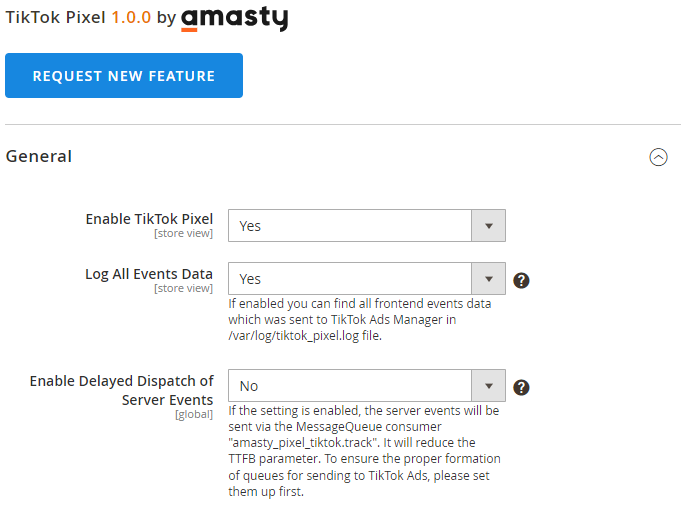Open Enable Delayed Dispatch select showing No
Image resolution: width=685 pixels, height=513 pixels.
(x=367, y=386)
